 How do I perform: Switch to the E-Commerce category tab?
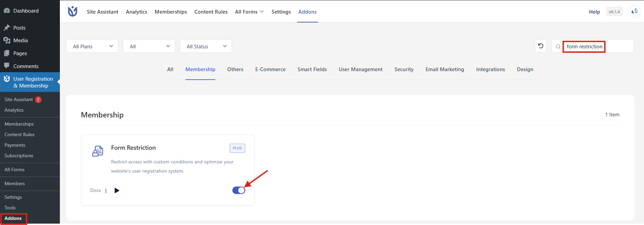coord(270,69)
